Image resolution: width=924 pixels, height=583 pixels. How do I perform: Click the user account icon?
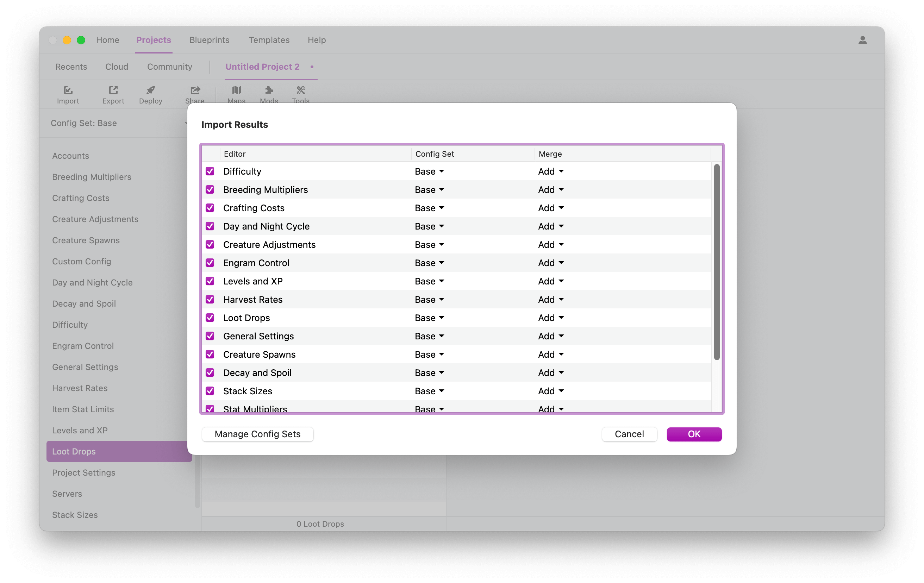[863, 40]
